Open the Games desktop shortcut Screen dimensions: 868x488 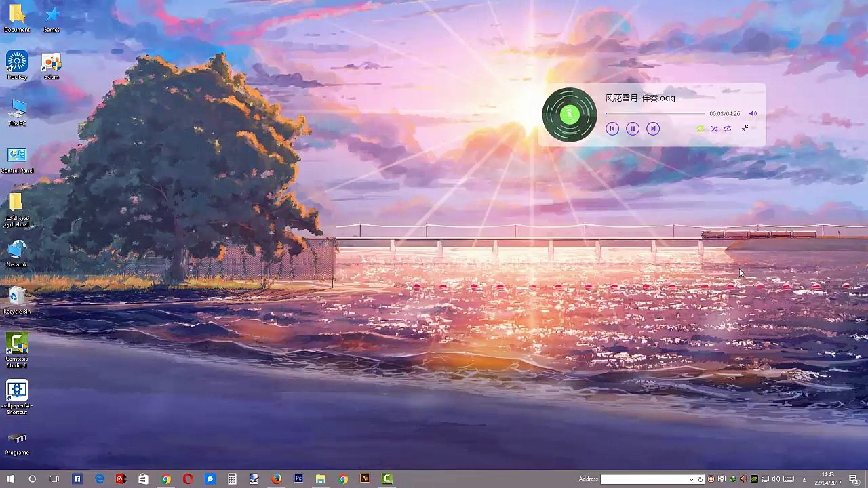[x=52, y=18]
